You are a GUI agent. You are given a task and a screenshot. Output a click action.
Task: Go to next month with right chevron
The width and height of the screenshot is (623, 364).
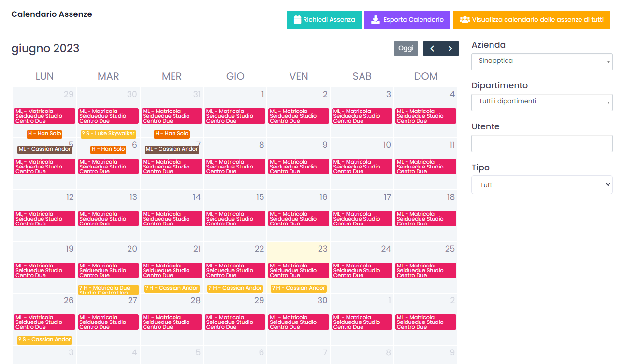point(450,48)
